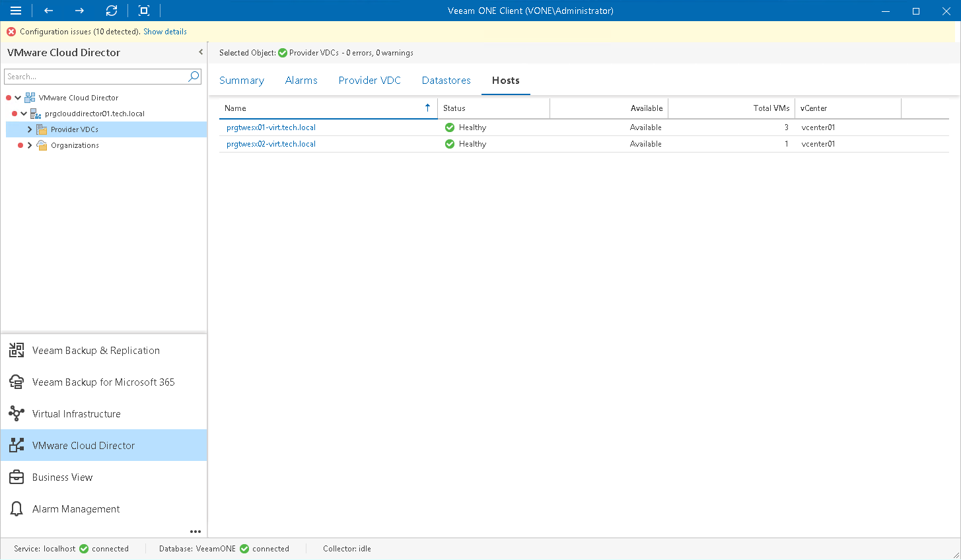
Task: Open Show details for configuration issues
Action: 165,32
